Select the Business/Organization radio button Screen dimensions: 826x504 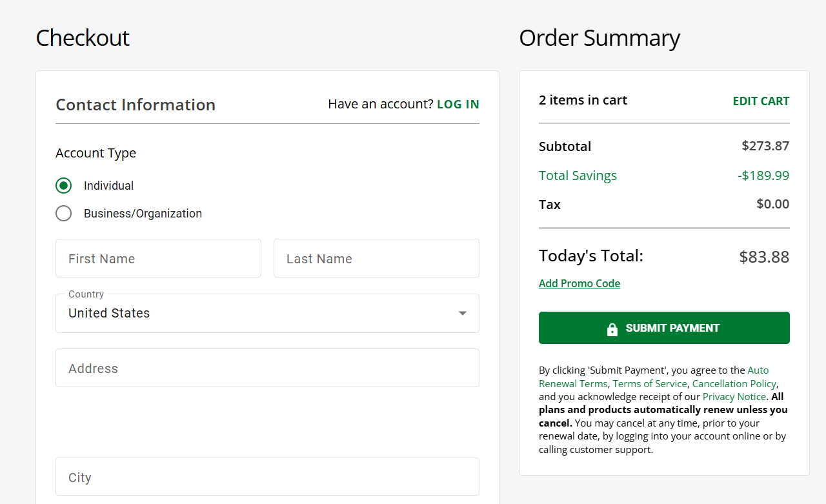click(x=63, y=214)
